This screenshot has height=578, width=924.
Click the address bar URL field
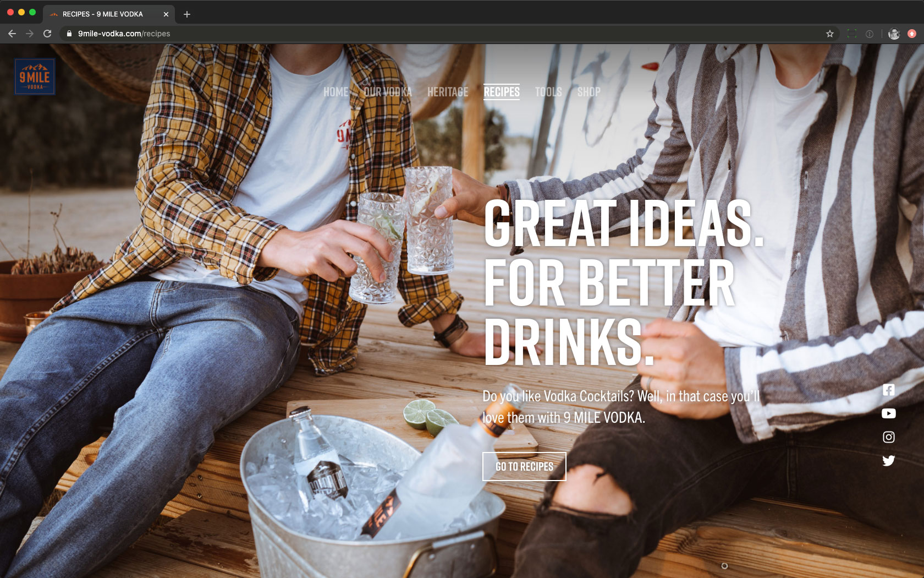coord(385,34)
